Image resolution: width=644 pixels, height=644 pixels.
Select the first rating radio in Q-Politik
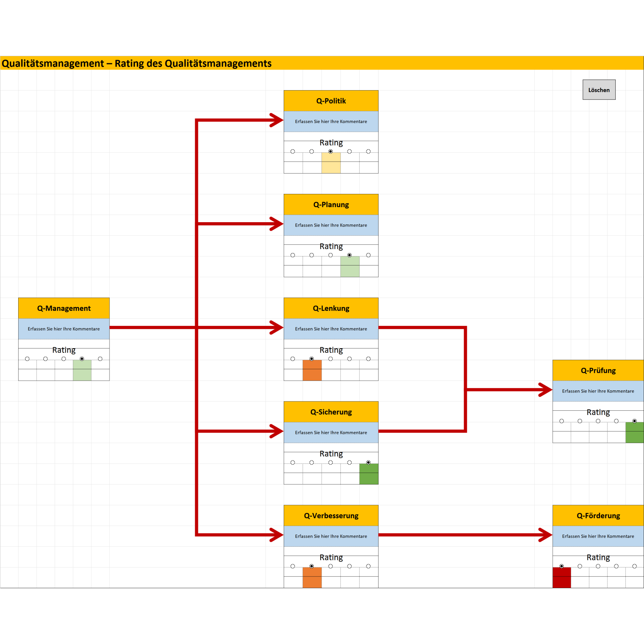click(293, 151)
